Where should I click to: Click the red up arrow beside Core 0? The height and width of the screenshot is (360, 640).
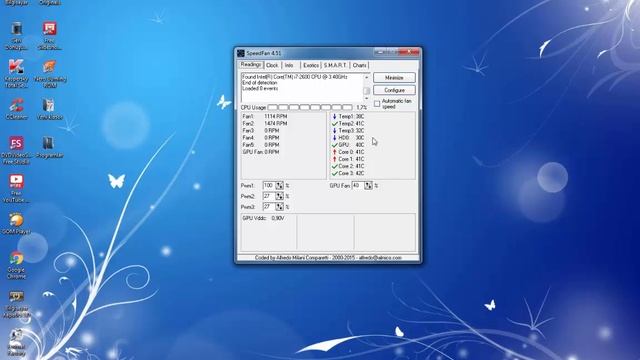tap(335, 152)
